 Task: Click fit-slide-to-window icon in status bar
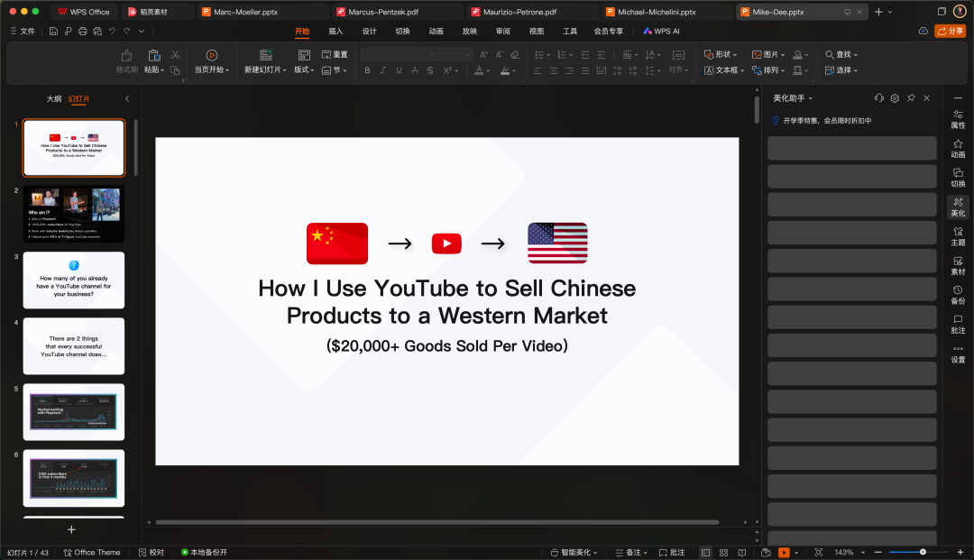(819, 553)
